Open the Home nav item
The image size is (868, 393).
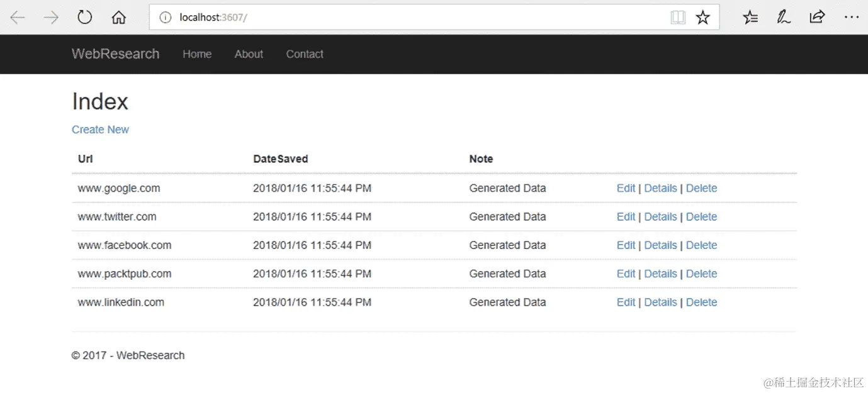[x=197, y=54]
